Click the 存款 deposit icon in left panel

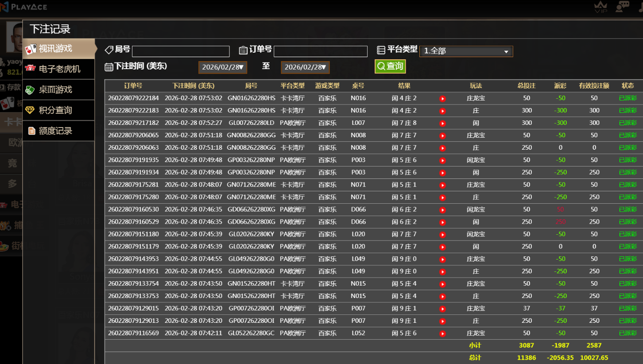(x=3, y=87)
